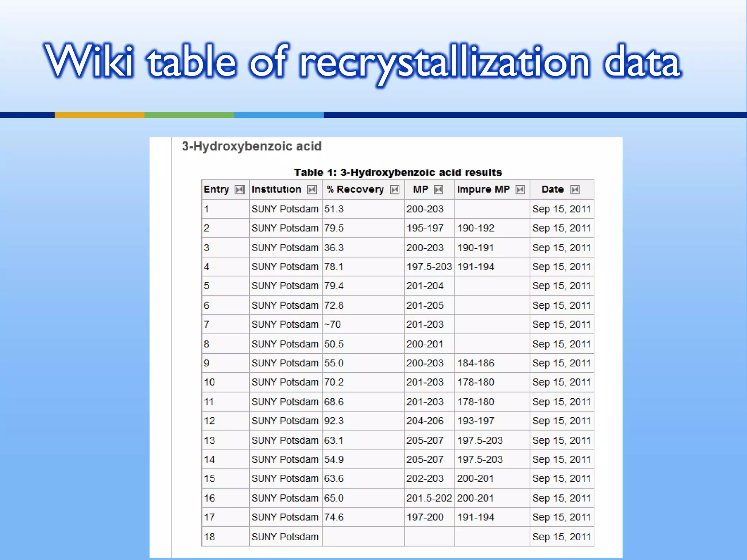Sort table by Impure MP column icon

point(520,190)
